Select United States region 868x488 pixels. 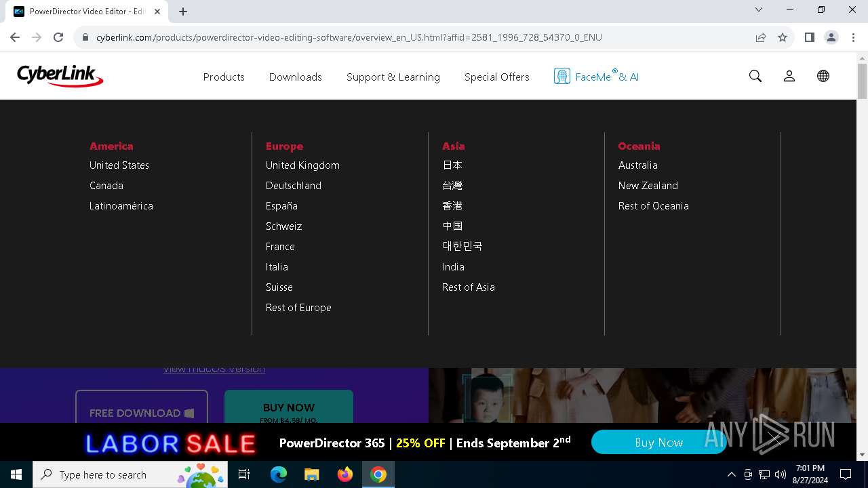point(119,165)
